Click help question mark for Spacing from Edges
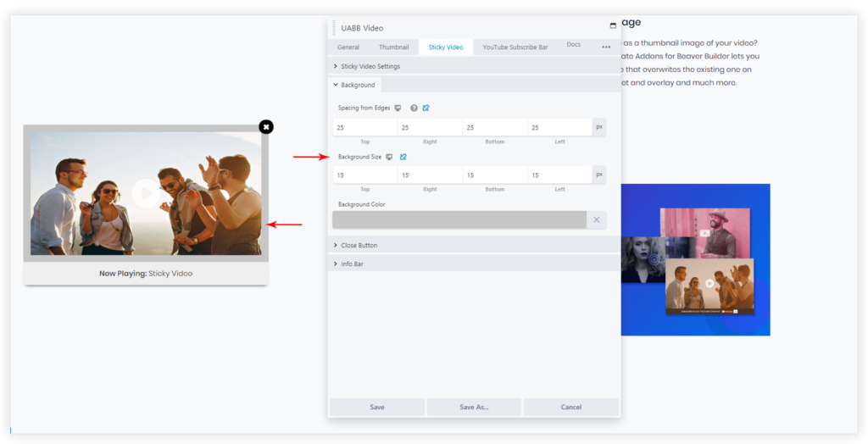868x444 pixels. coord(414,108)
